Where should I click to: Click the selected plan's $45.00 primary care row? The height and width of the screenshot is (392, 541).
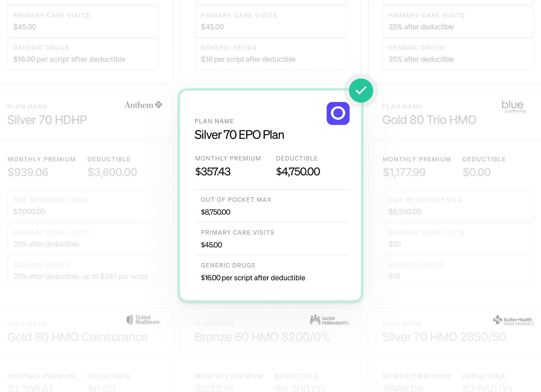(271, 239)
